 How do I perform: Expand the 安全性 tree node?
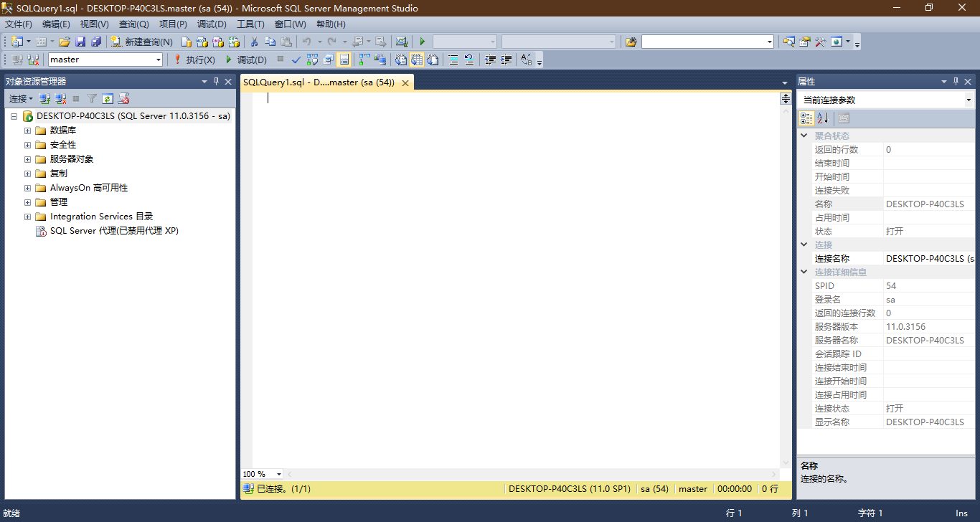(x=27, y=144)
